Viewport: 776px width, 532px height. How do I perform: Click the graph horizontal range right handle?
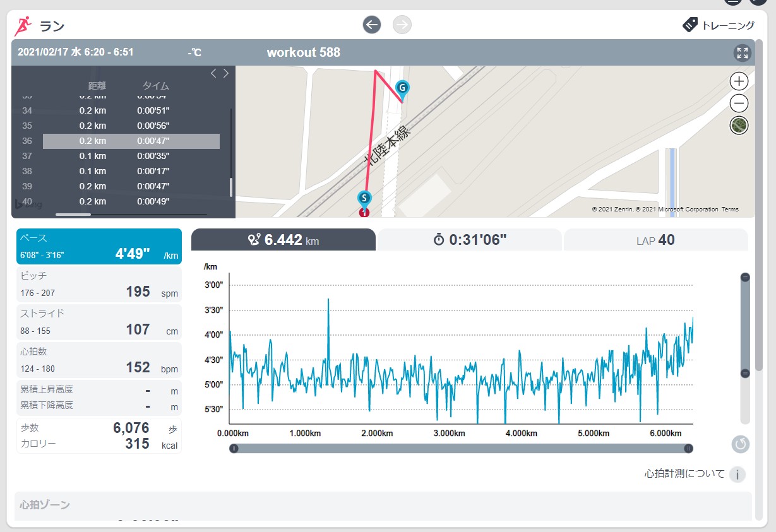[688, 448]
